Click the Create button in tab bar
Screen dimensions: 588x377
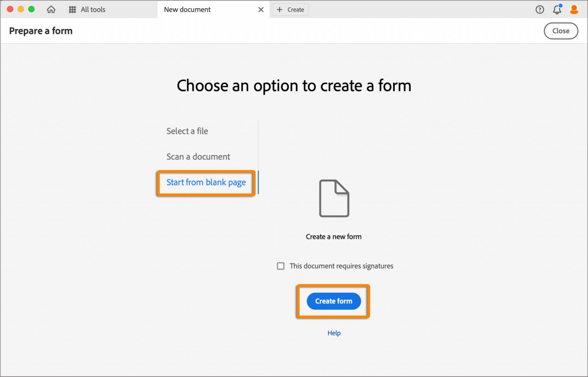pos(295,10)
